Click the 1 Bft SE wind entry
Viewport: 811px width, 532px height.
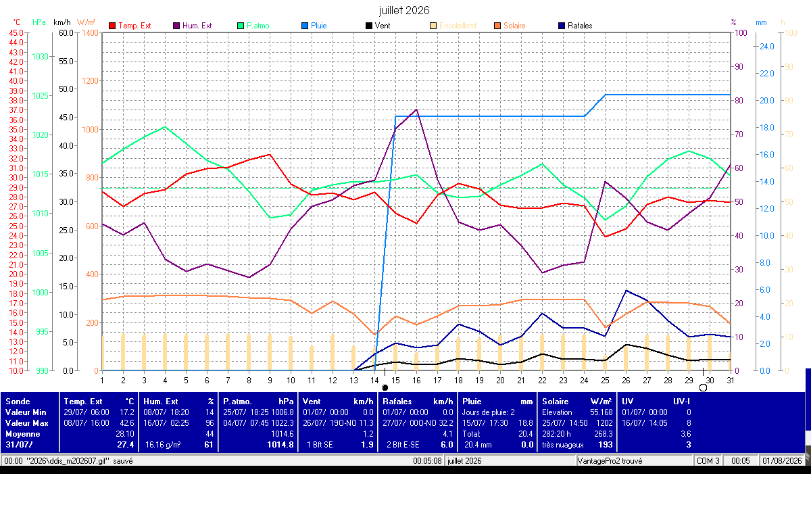pos(320,444)
